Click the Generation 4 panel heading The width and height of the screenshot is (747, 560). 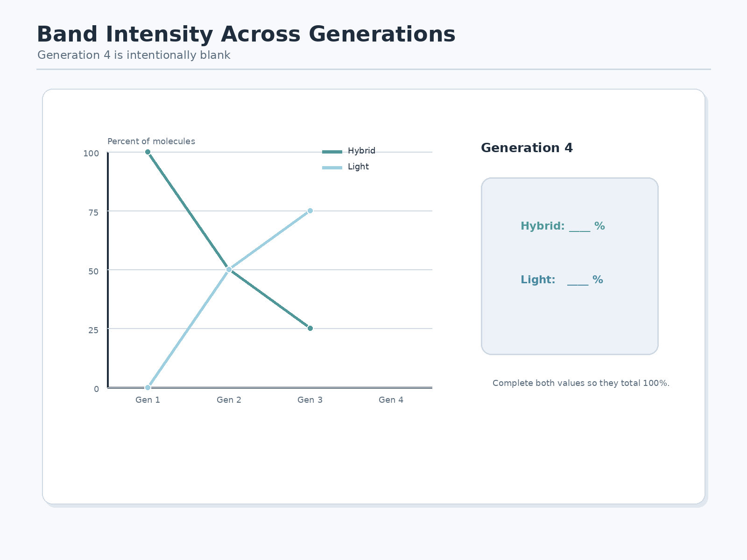[x=527, y=148]
